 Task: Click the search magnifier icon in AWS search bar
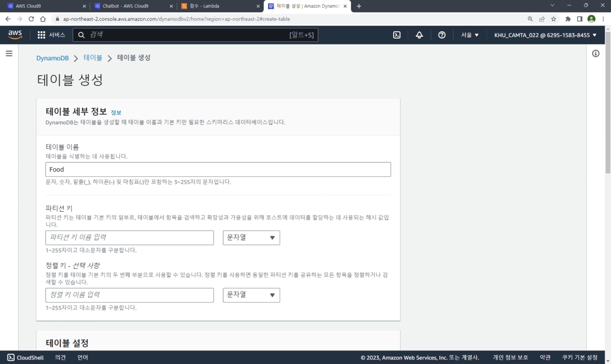coord(81,35)
